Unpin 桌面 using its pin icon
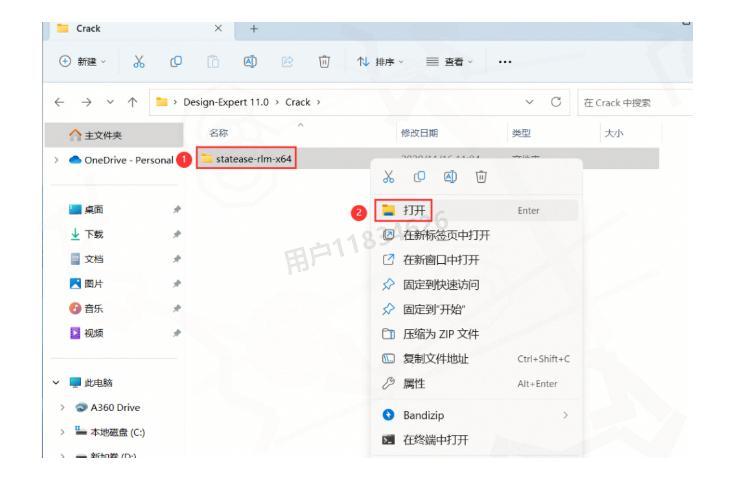733x480 pixels. (x=177, y=209)
